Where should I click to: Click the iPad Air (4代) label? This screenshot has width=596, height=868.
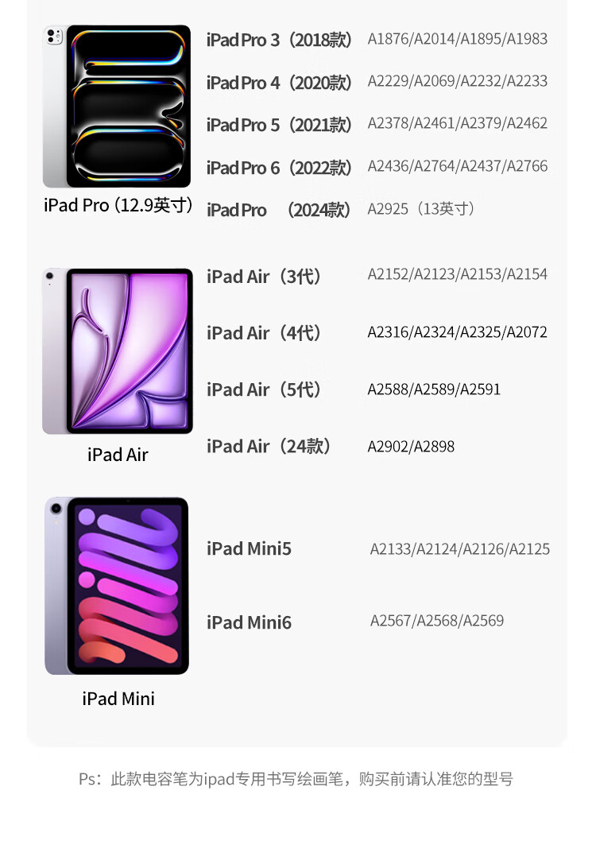click(x=263, y=333)
